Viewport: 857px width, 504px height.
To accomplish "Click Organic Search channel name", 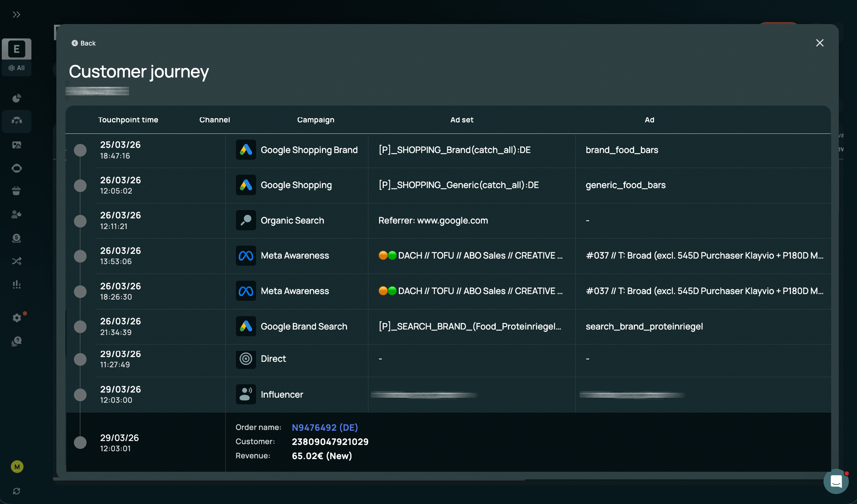I will pyautogui.click(x=293, y=220).
